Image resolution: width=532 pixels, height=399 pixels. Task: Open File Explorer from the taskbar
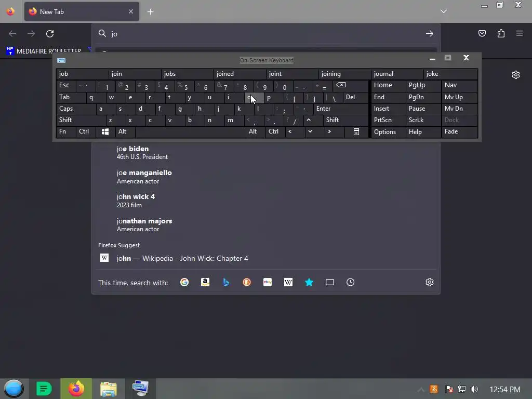109,389
